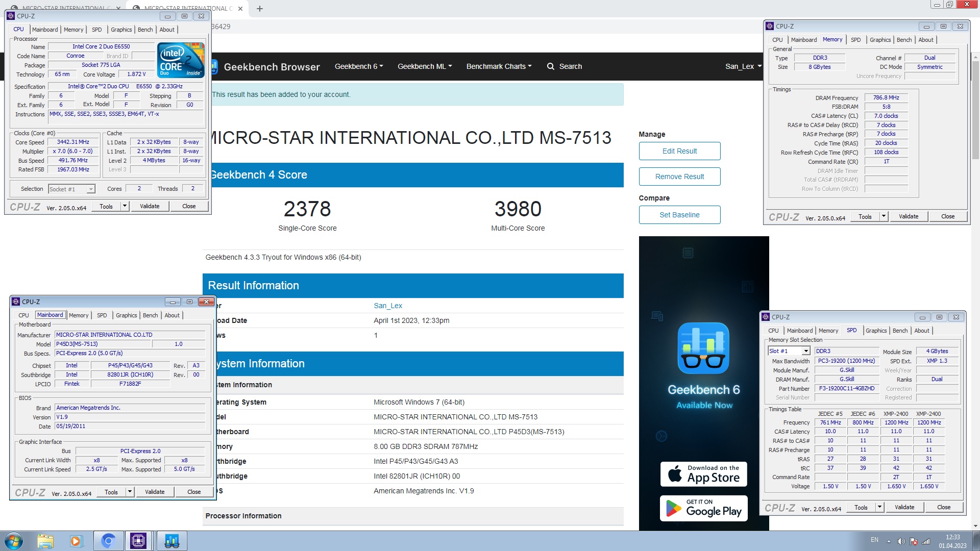Close the active MICRO-STAR browser tab
This screenshot has width=980, height=551.
click(x=240, y=9)
